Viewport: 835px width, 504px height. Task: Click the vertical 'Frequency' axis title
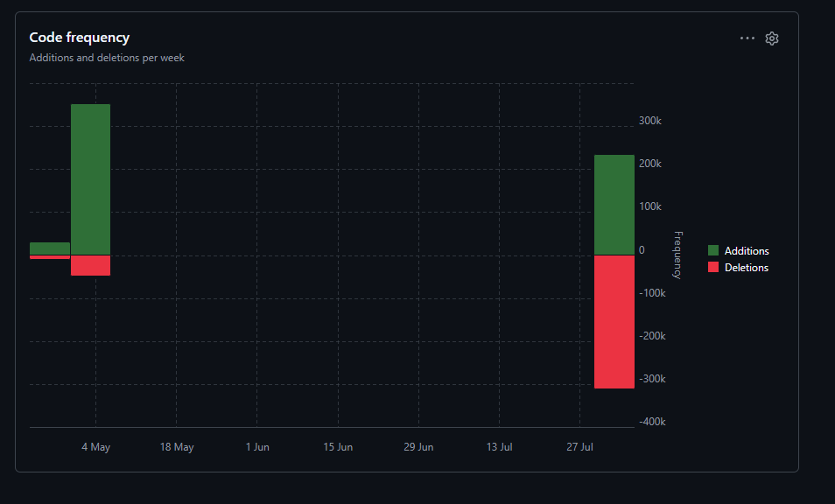pos(677,255)
